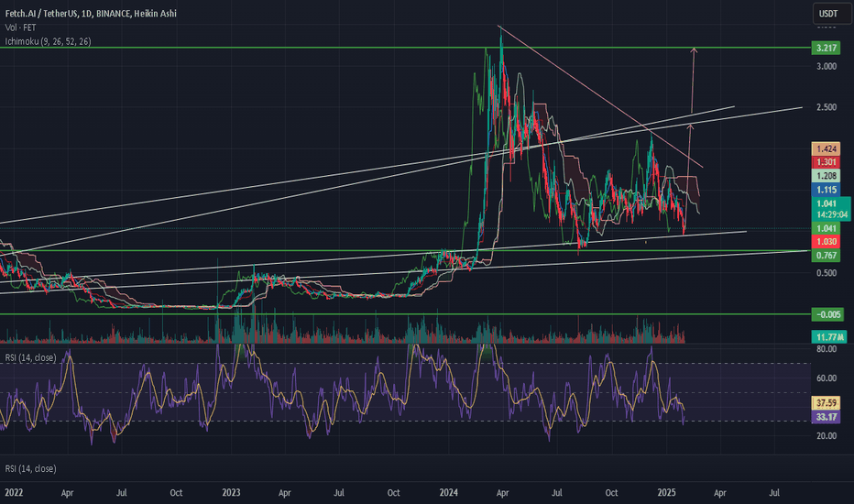
Task: Select the 1.208 price tag
Action: pyautogui.click(x=827, y=175)
